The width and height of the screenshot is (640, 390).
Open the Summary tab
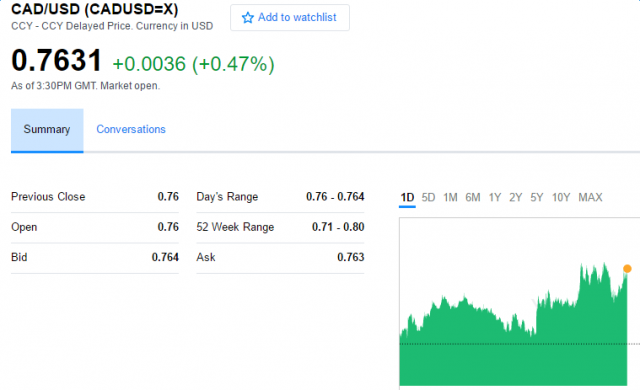tap(47, 130)
